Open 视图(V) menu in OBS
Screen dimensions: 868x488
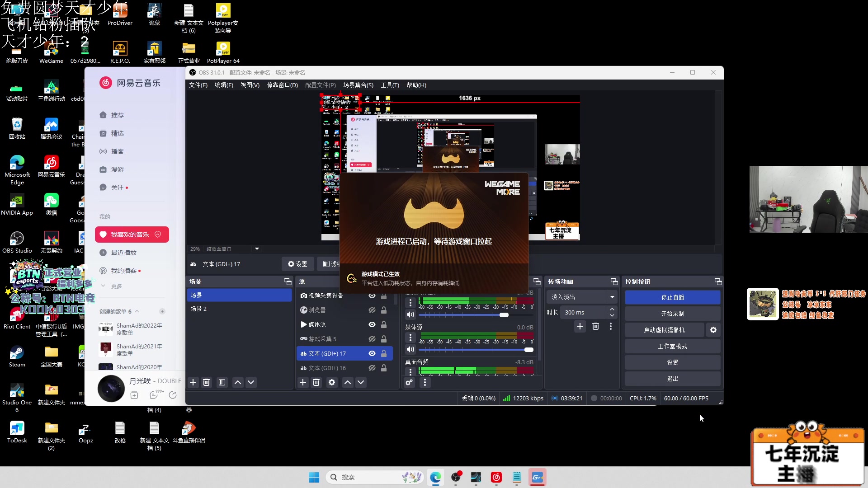tap(250, 85)
